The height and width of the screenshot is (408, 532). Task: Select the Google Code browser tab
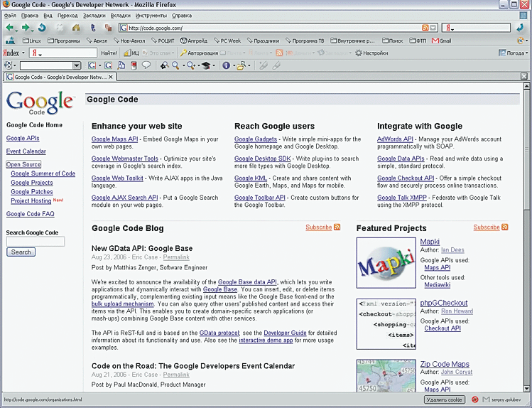pos(60,77)
